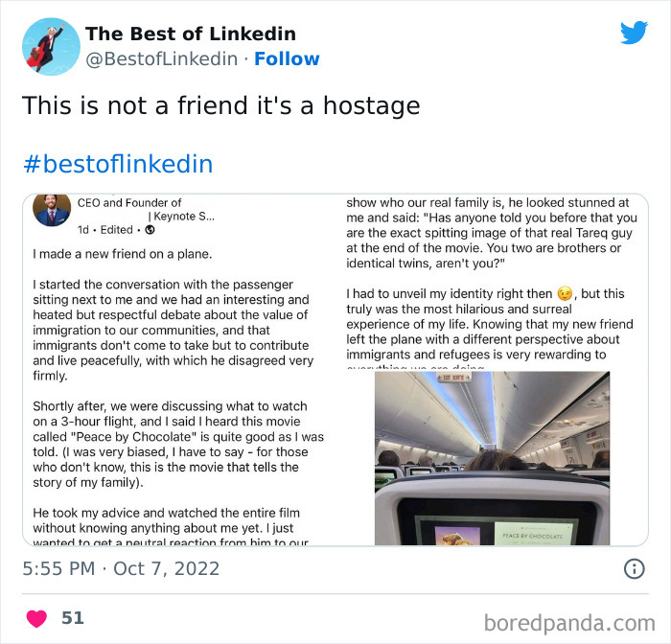
Task: Click the 'CEO and Founder of' headline
Action: (x=129, y=203)
